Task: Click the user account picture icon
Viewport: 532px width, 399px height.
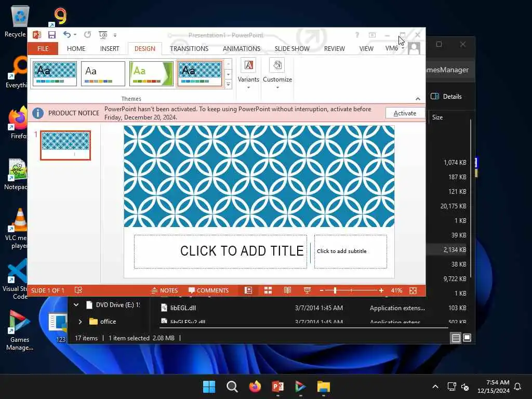Action: (x=414, y=48)
